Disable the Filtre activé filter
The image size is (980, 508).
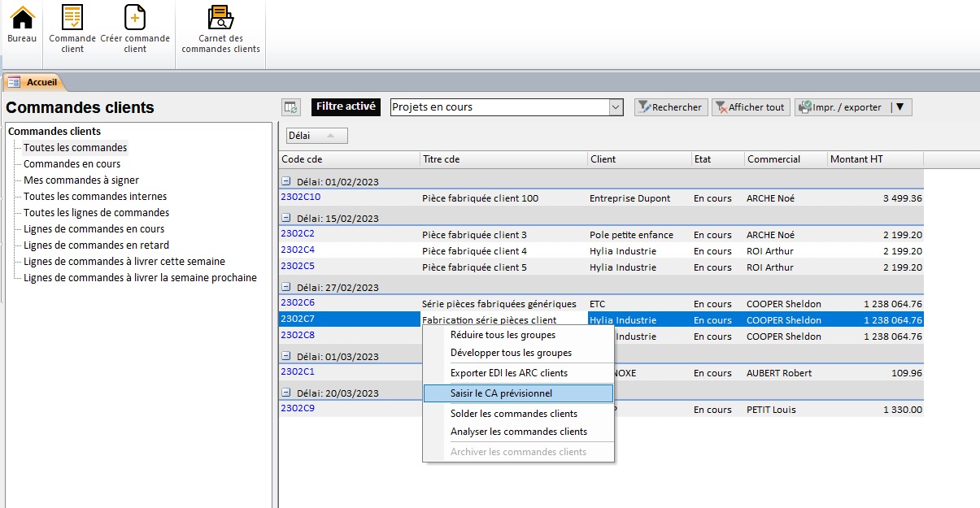click(x=346, y=106)
